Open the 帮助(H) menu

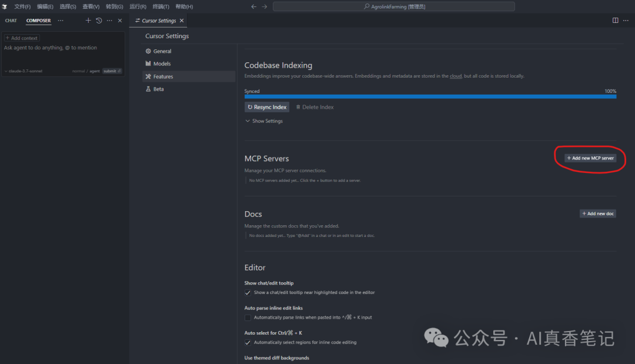[x=184, y=6]
